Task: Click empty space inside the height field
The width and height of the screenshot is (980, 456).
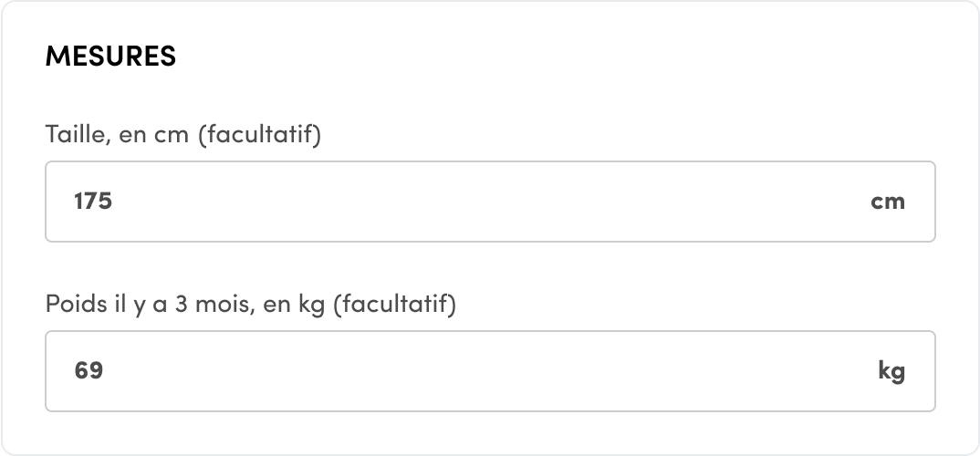Action: click(x=547, y=202)
